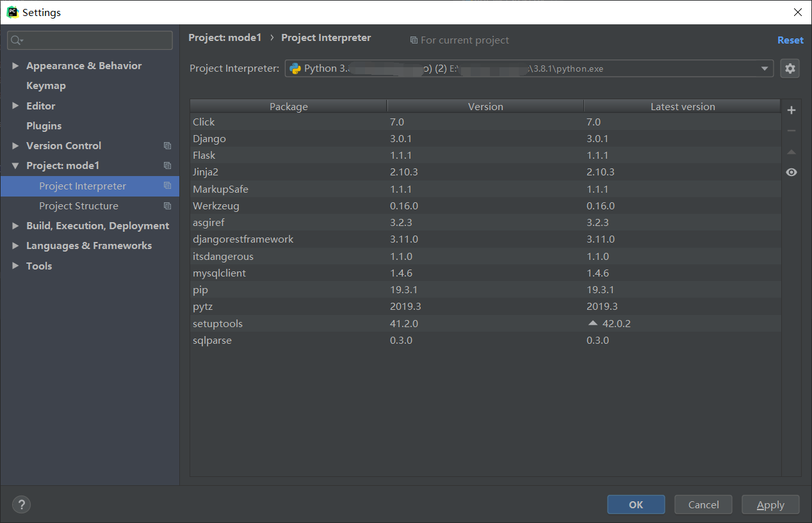The width and height of the screenshot is (812, 523).
Task: Select the djangorestframework package row
Action: [x=485, y=239]
